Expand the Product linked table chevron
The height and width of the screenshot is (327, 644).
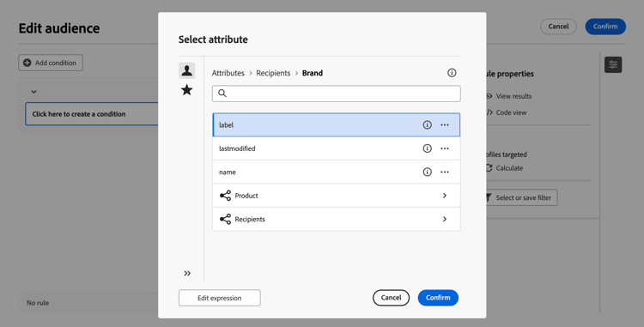coord(445,196)
